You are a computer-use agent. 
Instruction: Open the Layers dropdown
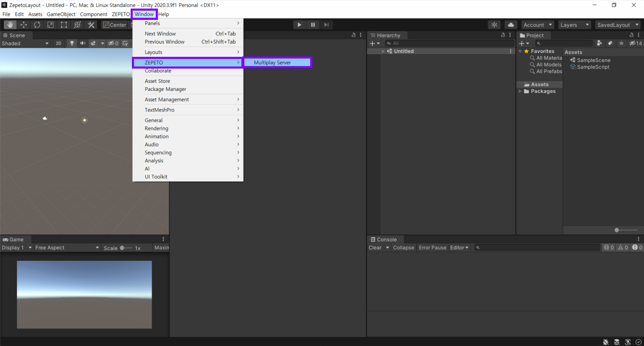(x=575, y=25)
